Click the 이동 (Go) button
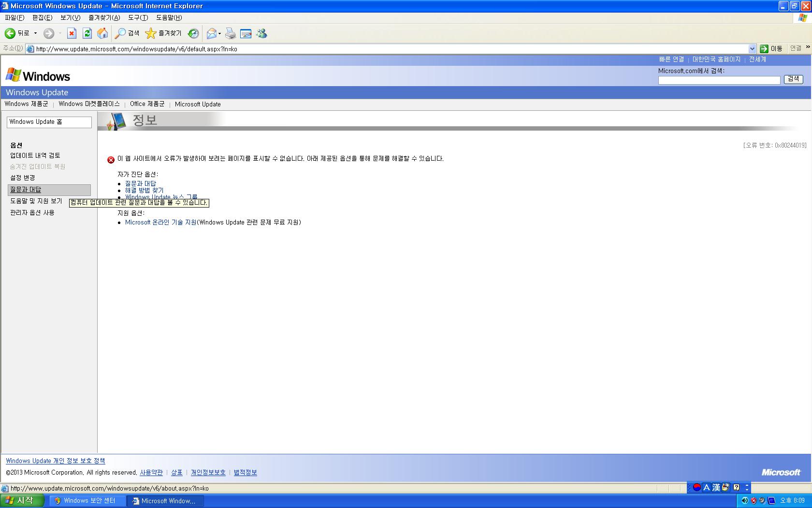This screenshot has height=508, width=812. point(771,49)
